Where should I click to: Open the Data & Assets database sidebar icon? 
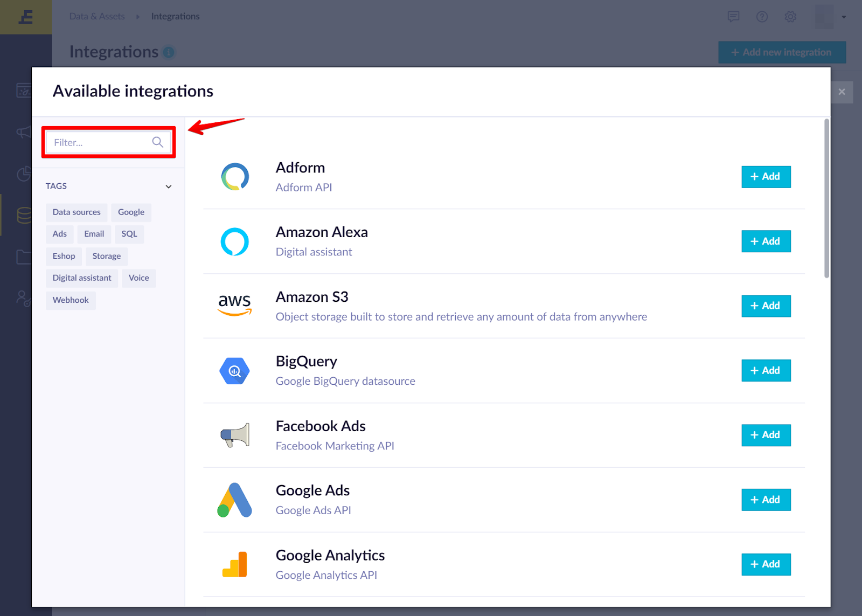click(24, 215)
